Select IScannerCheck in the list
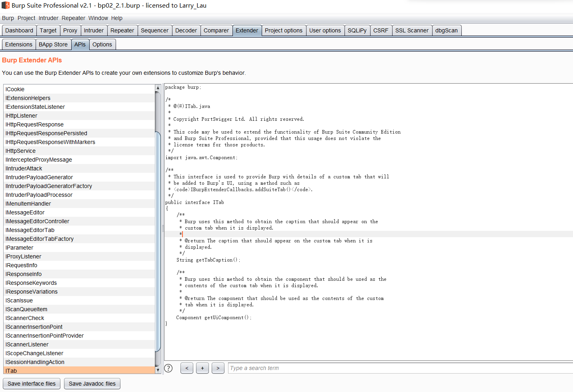This screenshot has height=392, width=573. click(x=79, y=318)
